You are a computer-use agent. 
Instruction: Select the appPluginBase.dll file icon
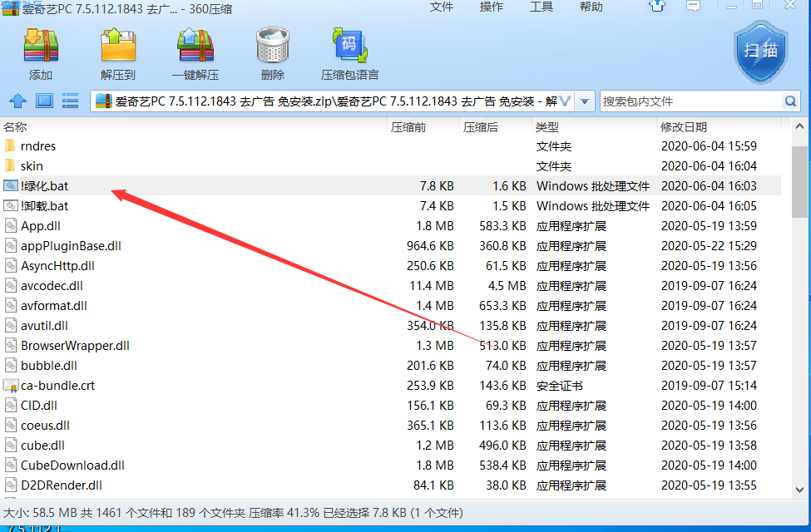[11, 245]
